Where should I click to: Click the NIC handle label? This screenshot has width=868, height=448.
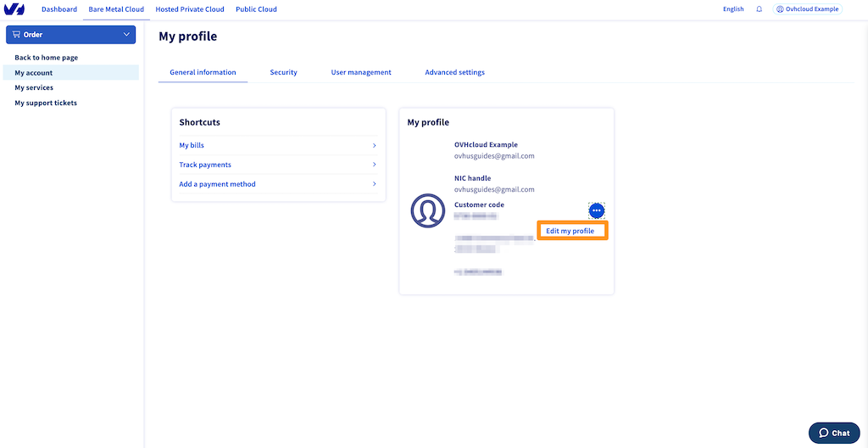pos(473,178)
